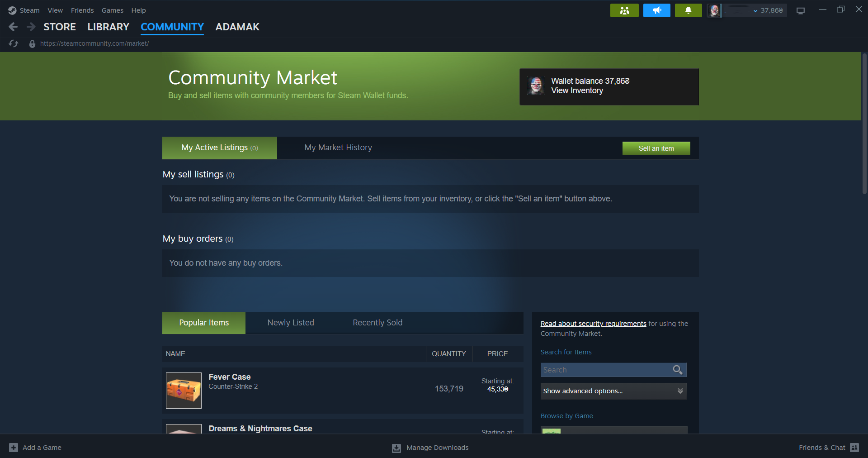Click the QUANTITY column header
Viewport: 868px width, 458px height.
[448, 354]
